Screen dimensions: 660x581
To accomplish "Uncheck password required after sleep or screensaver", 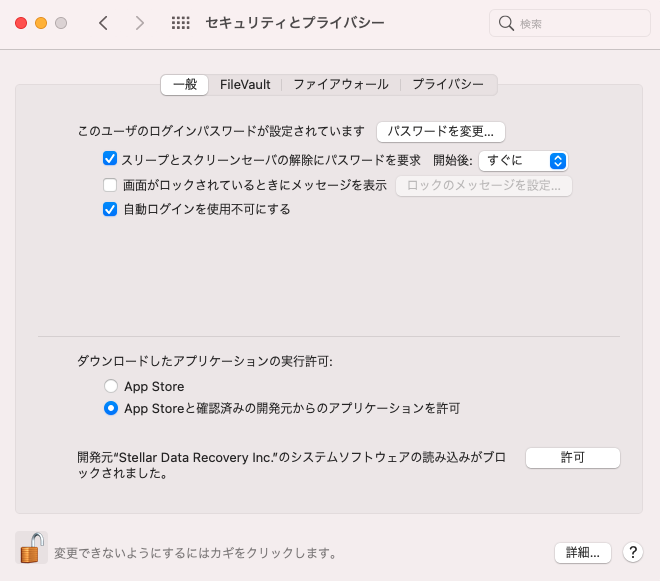I will [110, 159].
